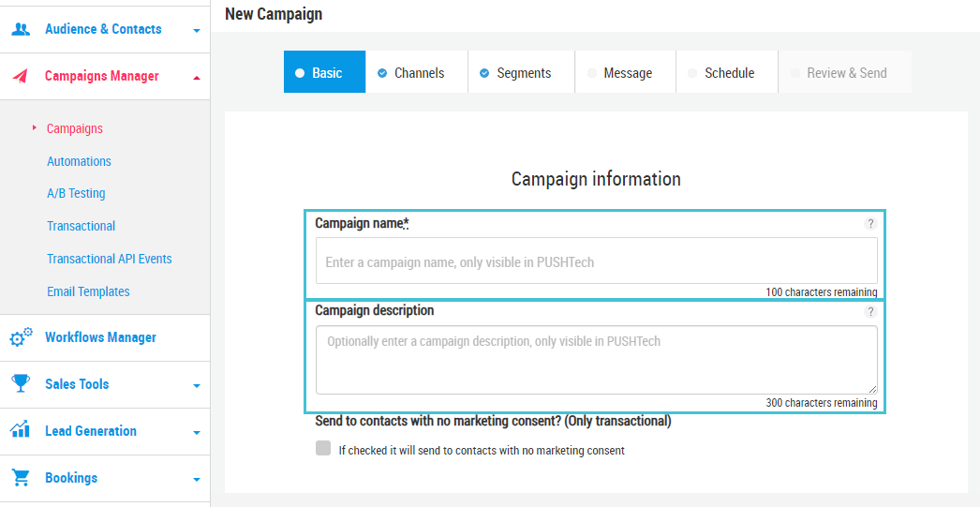Click the 'Send to contacts with no marketing consent?' label
Viewport: 980px width, 507px height.
click(493, 421)
